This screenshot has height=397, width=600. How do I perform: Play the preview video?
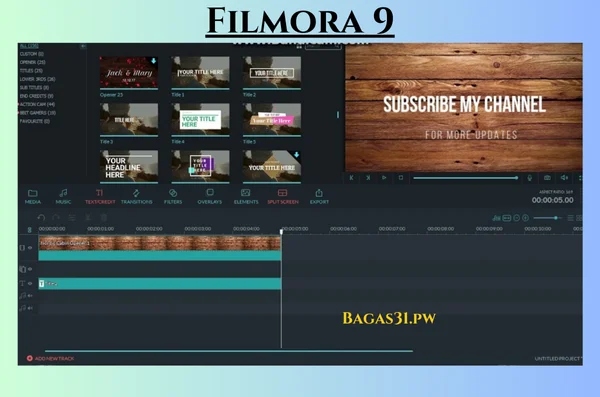[384, 178]
